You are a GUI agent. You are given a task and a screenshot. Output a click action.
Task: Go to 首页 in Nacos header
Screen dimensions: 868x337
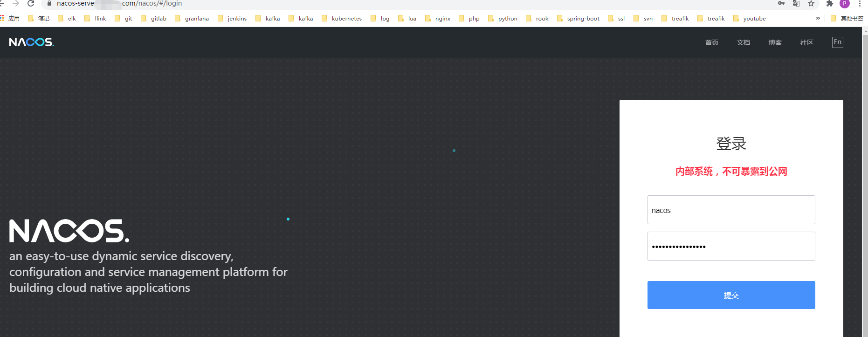click(x=711, y=42)
